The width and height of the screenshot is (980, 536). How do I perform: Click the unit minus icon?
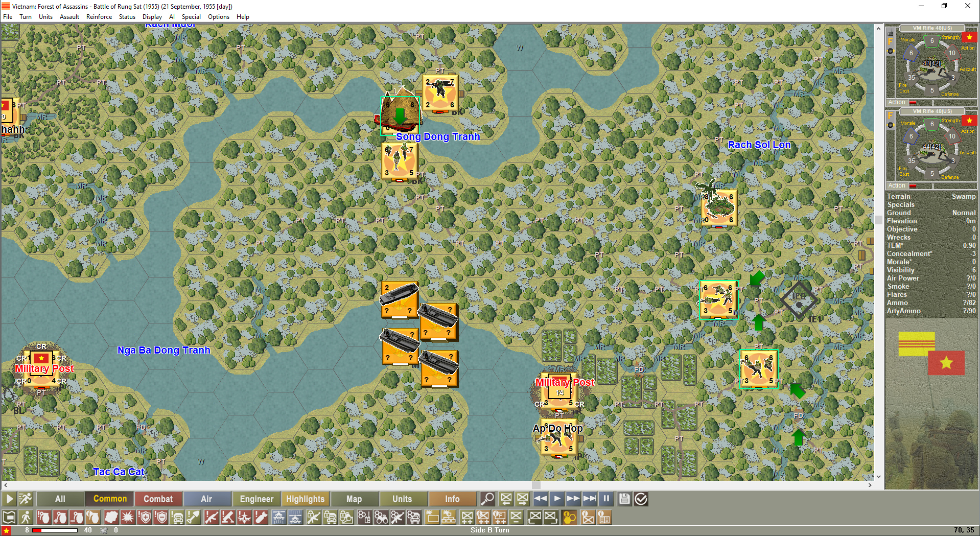517,518
